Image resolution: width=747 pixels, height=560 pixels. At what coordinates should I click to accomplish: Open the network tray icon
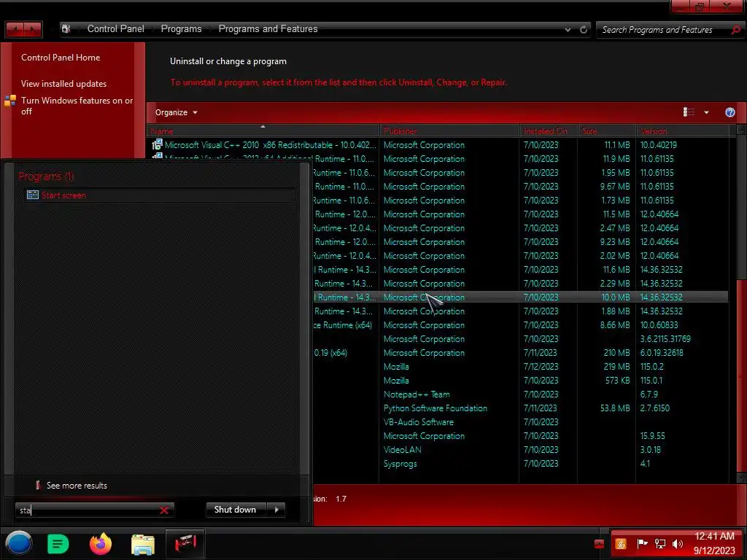(x=659, y=544)
